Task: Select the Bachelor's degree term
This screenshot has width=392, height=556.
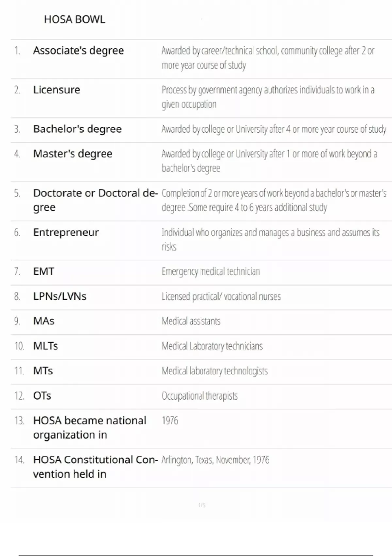Action: point(77,129)
